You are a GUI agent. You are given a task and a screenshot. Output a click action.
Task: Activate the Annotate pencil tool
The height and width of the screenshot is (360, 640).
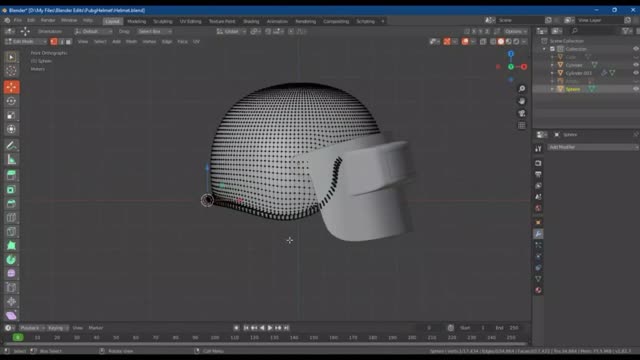click(11, 146)
